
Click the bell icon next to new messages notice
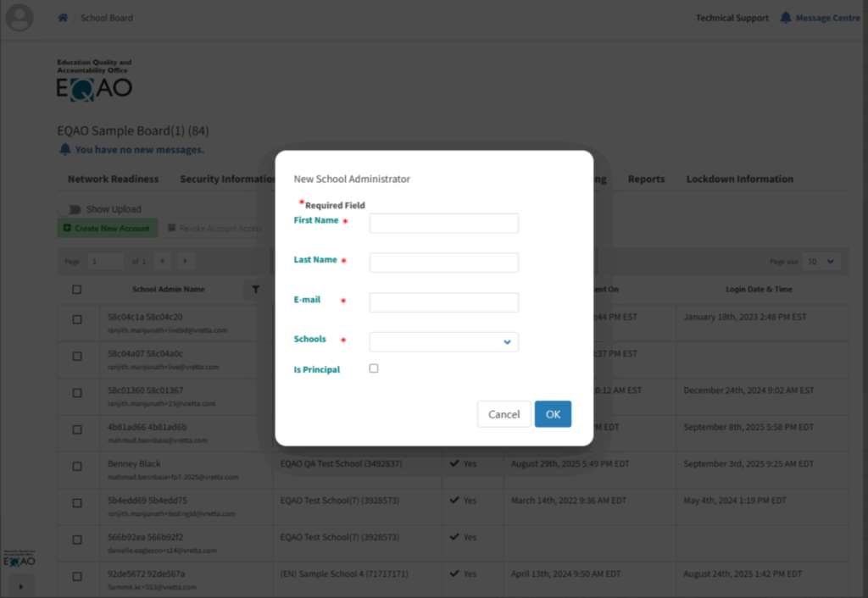point(64,150)
